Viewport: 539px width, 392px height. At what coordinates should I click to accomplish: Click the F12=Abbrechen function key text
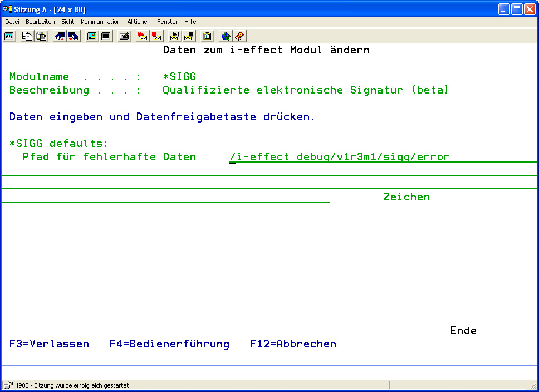tap(293, 344)
